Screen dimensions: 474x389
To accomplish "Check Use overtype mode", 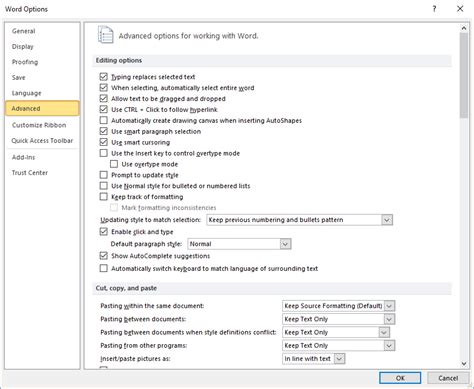I will point(114,164).
